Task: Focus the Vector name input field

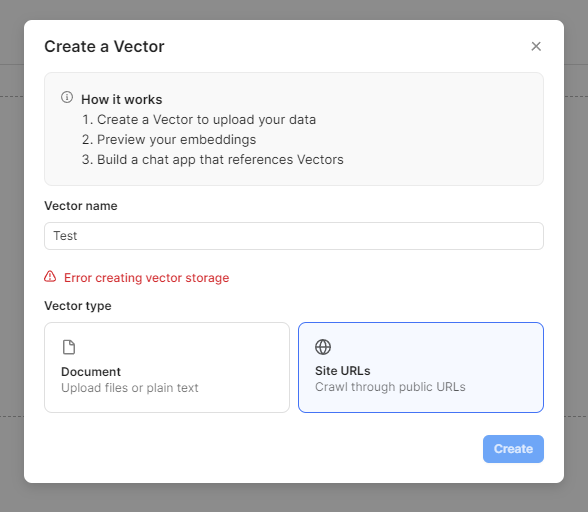Action: click(x=294, y=236)
